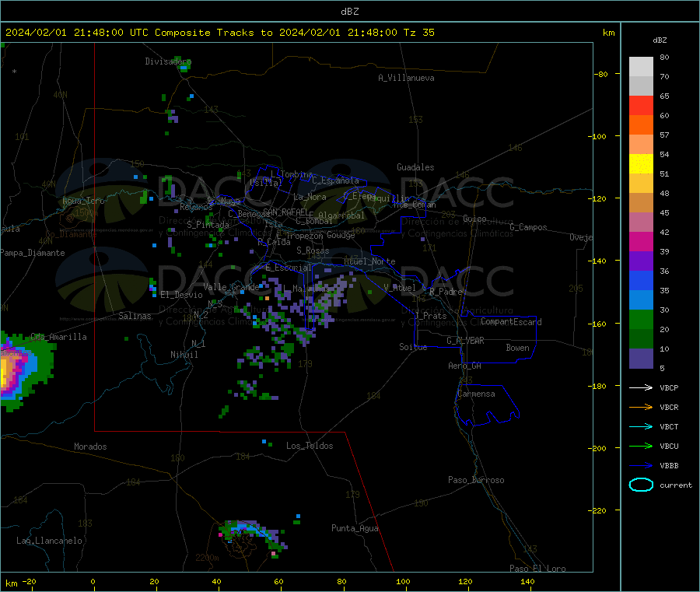Click the Lag.Llancanelo map label
700x592 pixels.
click(x=49, y=541)
